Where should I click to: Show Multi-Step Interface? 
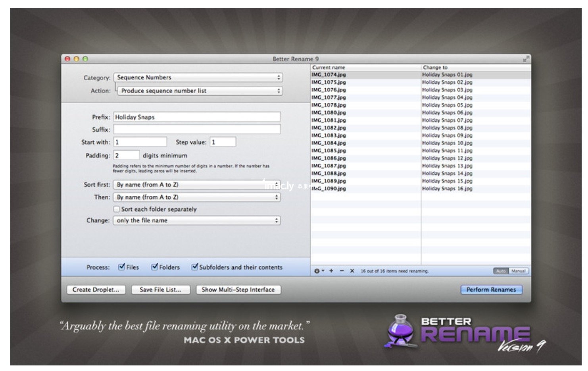pos(238,290)
